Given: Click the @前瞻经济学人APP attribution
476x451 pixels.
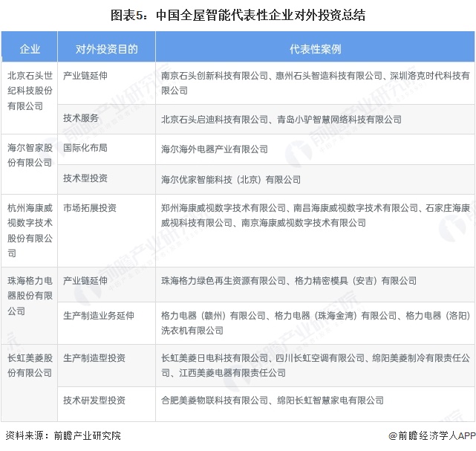Looking at the screenshot, I should pyautogui.click(x=431, y=436).
